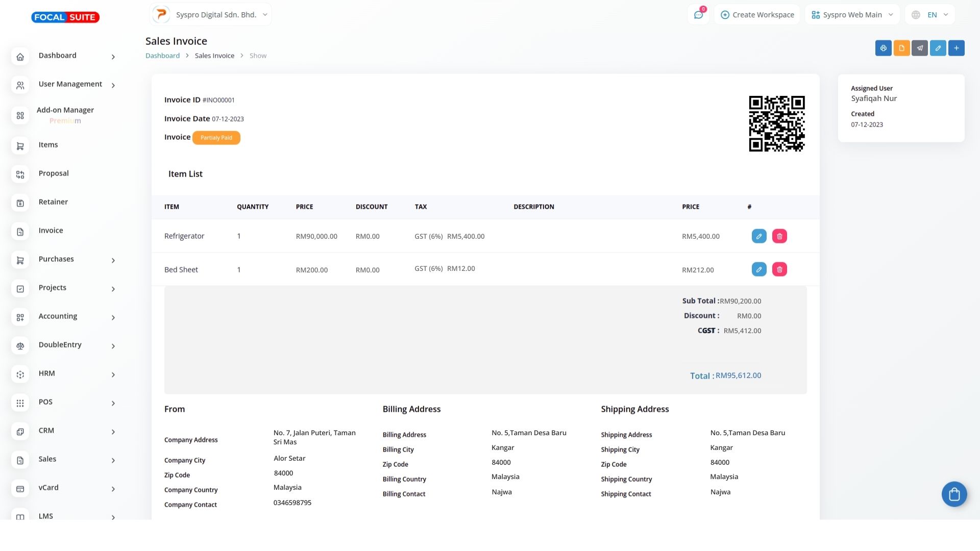Click the floating shopping bag icon
Viewport: 980px width, 551px height.
[954, 494]
